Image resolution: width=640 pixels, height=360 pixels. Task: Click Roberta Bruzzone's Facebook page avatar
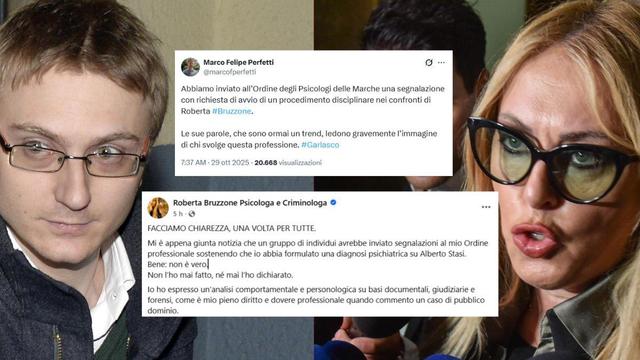(158, 208)
